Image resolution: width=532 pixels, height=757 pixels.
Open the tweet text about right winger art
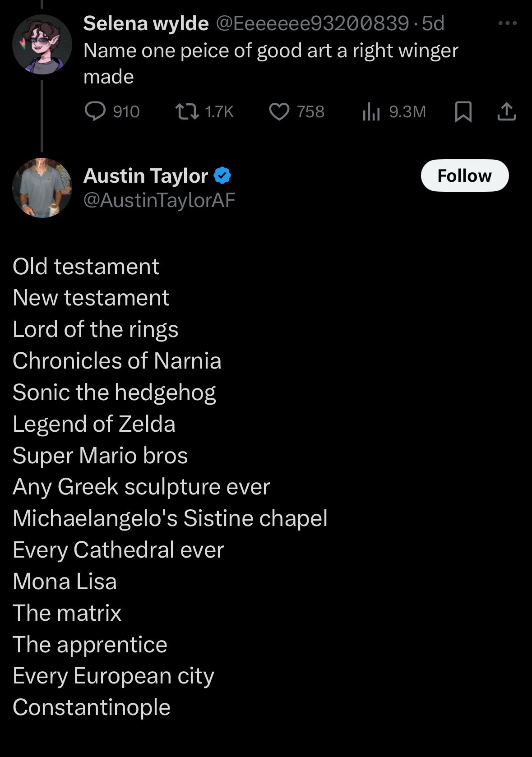(271, 64)
